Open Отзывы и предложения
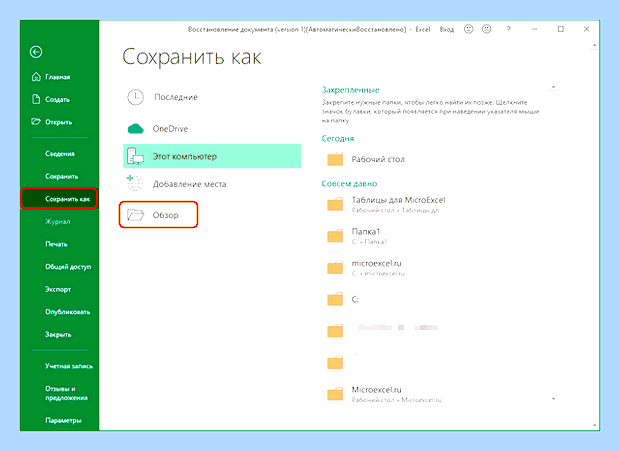 point(66,393)
